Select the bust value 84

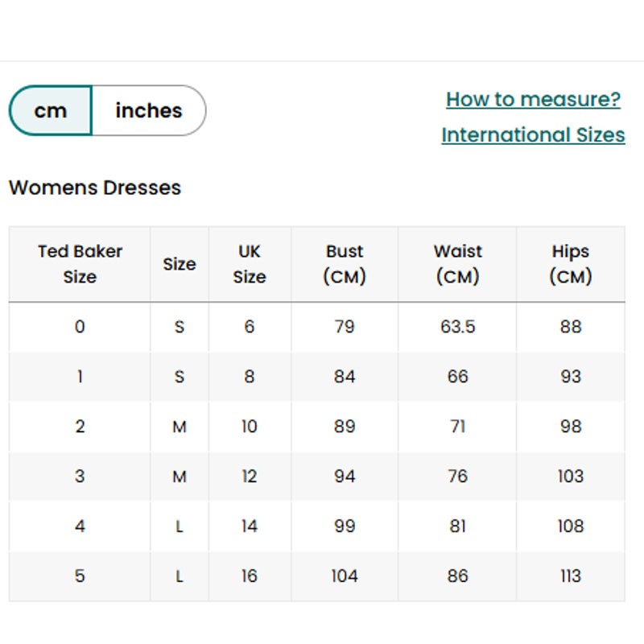click(345, 377)
